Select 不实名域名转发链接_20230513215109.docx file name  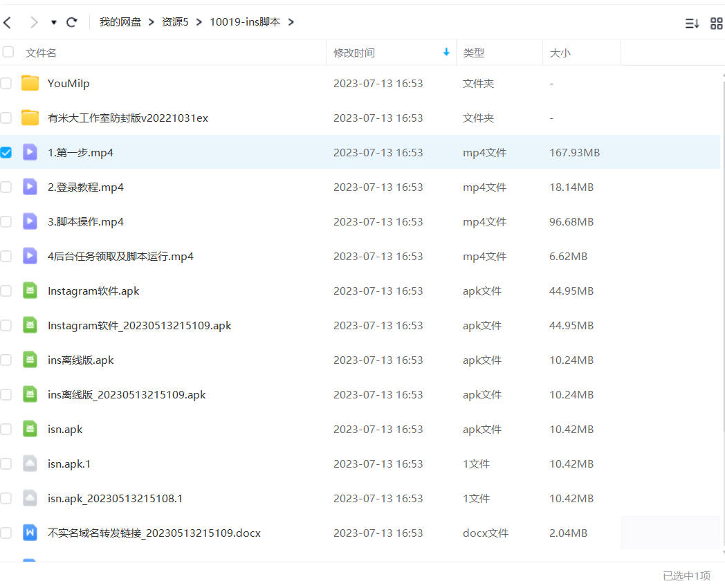coord(154,533)
